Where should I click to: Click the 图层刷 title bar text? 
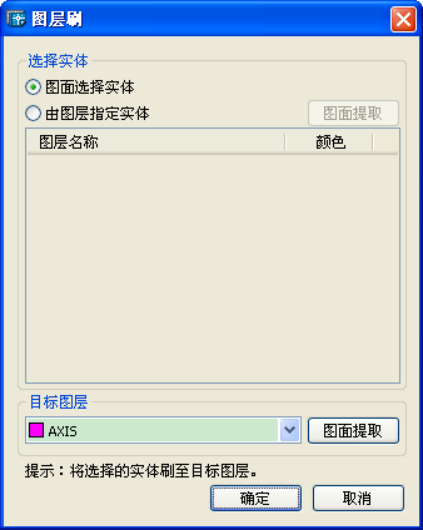(x=57, y=19)
